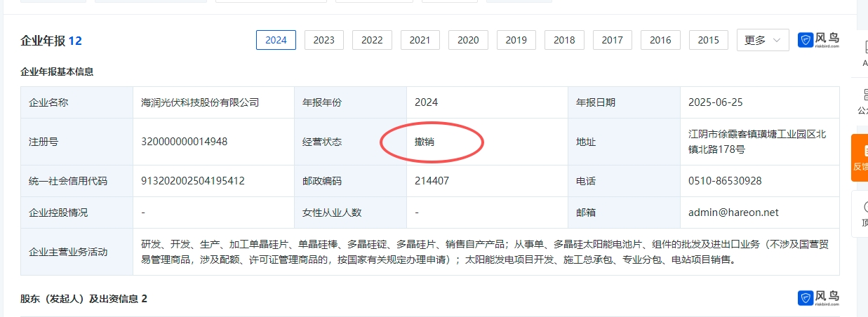Select registration number 320000000014948
868x317 pixels.
click(184, 142)
